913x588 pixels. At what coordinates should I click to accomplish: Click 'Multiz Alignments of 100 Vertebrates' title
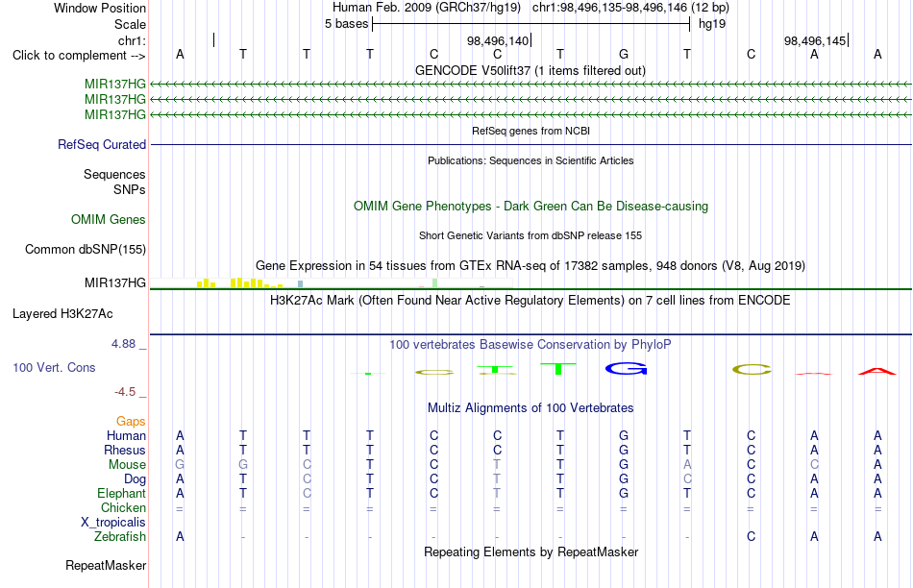pyautogui.click(x=531, y=408)
